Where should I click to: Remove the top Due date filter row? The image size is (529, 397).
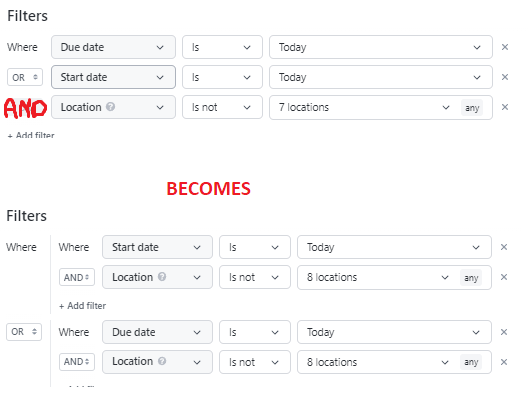[505, 47]
